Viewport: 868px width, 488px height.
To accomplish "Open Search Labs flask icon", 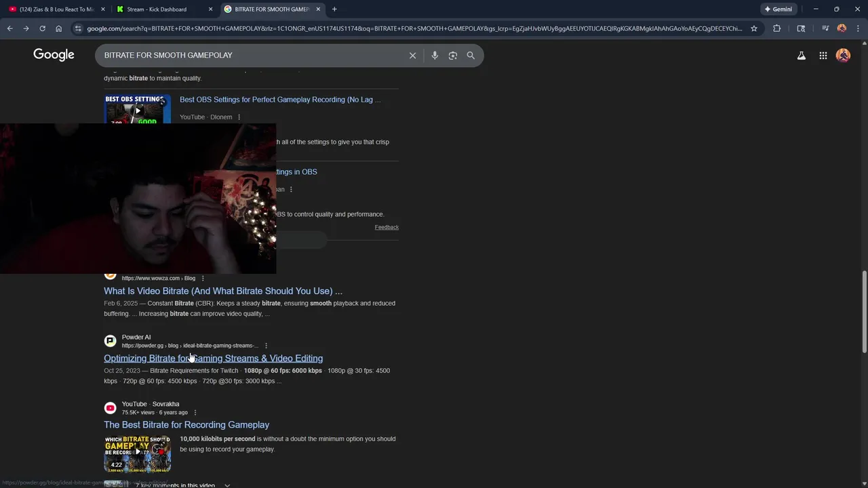I will [802, 56].
